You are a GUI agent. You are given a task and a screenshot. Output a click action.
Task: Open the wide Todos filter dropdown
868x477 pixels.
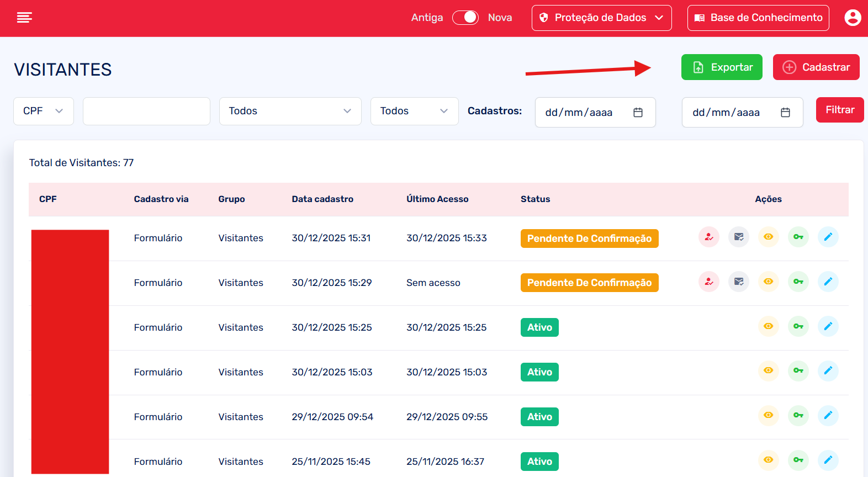click(290, 111)
